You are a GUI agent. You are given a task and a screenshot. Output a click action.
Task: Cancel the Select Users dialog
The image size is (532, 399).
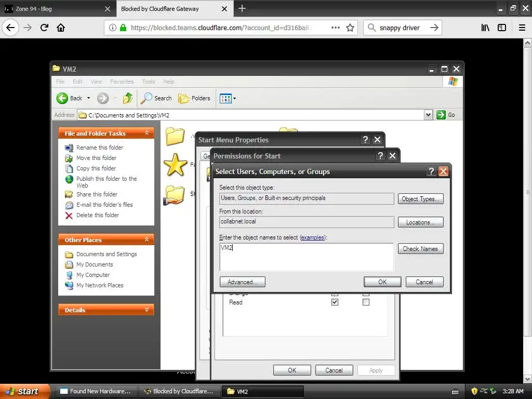coord(424,282)
